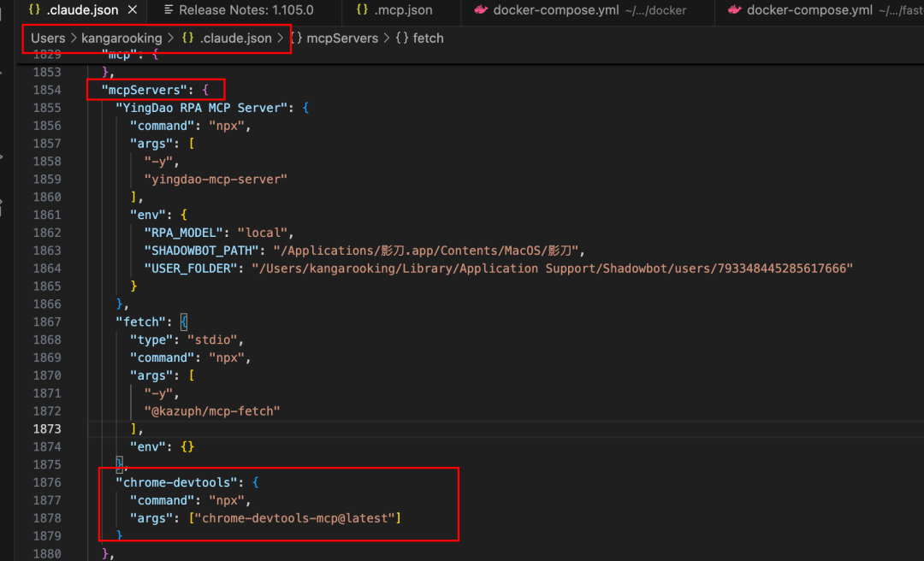Click the list icon on Release Notes tab

pyautogui.click(x=169, y=9)
